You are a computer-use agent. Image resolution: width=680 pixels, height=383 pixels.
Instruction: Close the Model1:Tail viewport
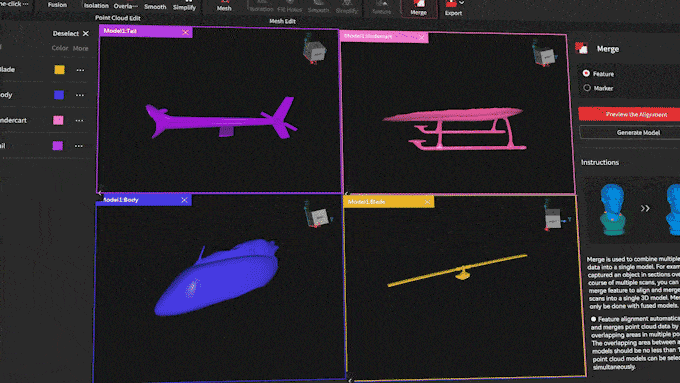click(185, 32)
